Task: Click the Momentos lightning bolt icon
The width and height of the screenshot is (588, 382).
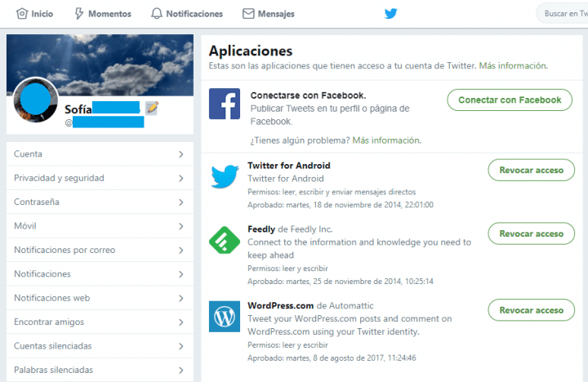Action: click(78, 14)
